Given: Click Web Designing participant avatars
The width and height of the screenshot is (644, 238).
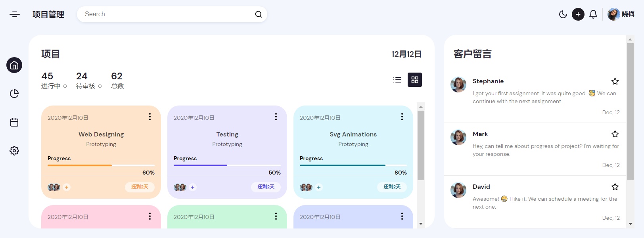Looking at the screenshot, I should [x=54, y=187].
